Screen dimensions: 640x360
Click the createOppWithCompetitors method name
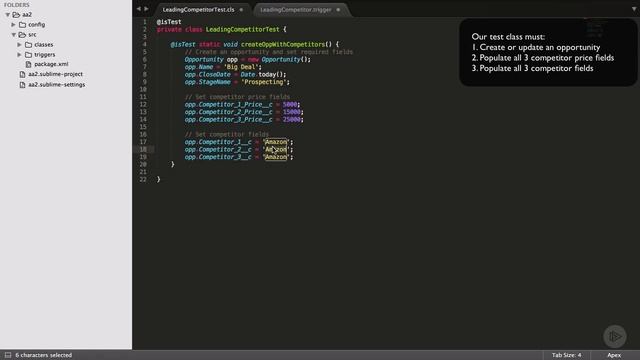point(282,44)
